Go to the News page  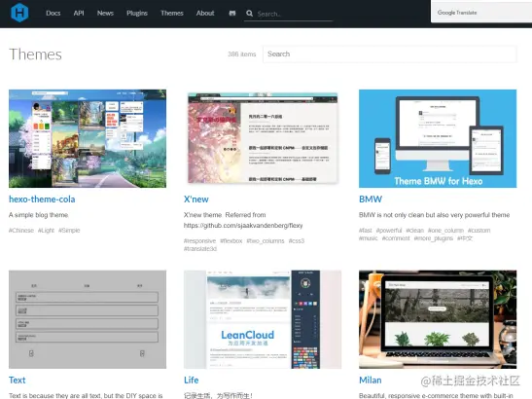pos(105,13)
